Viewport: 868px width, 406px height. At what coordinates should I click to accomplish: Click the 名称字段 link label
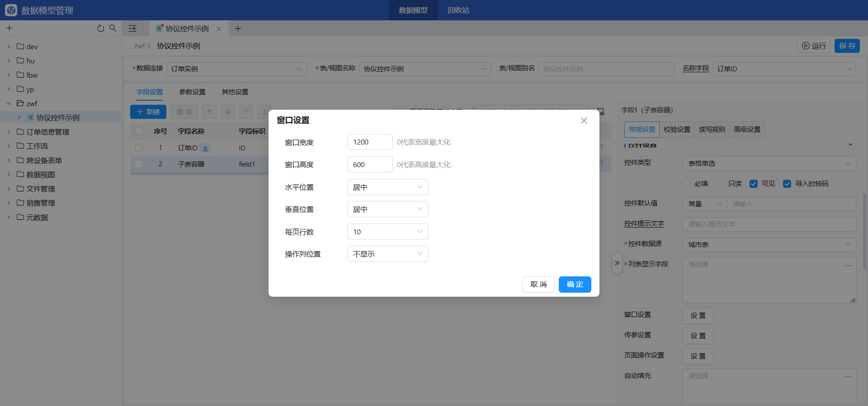click(x=695, y=68)
